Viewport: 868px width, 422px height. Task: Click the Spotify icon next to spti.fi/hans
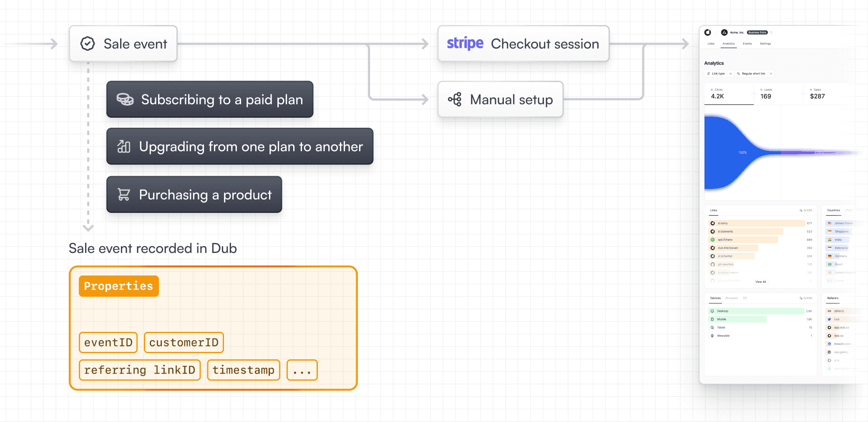pos(713,240)
